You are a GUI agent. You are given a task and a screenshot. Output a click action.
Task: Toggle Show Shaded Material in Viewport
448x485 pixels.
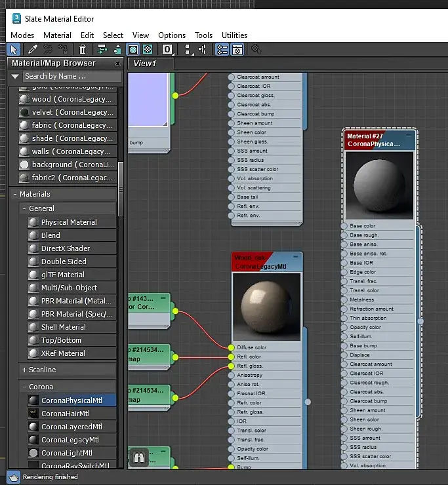(x=133, y=49)
